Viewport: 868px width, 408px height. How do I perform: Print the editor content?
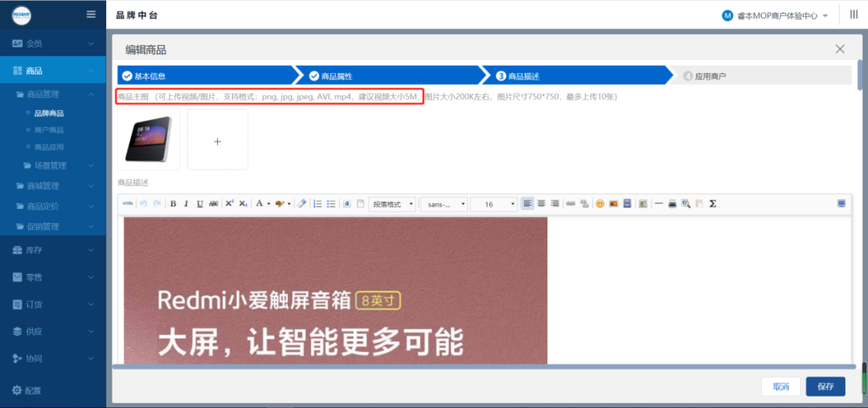[672, 203]
